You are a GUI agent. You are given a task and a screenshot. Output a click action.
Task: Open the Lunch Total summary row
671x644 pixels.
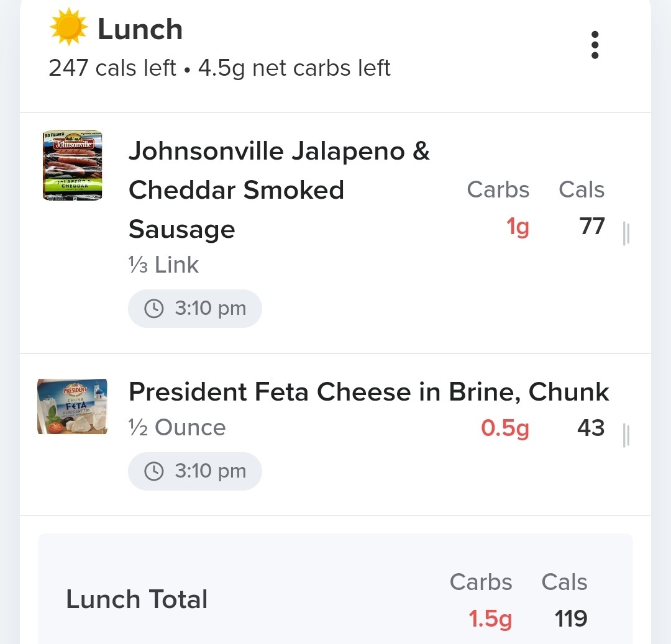(335, 589)
